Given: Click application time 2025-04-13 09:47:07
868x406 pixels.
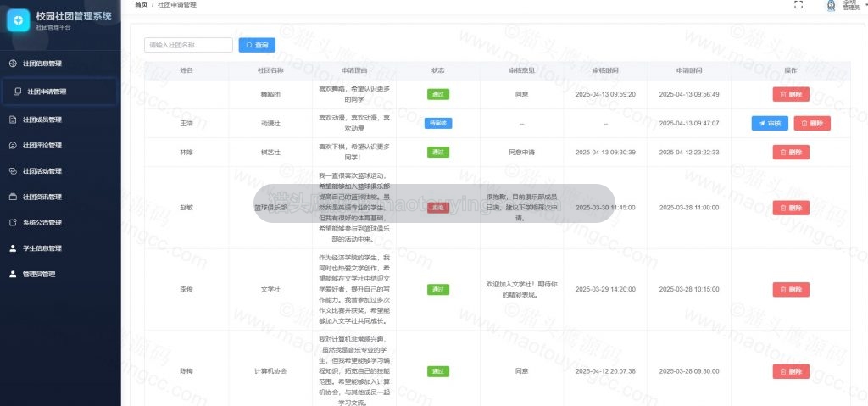Looking at the screenshot, I should click(x=688, y=124).
